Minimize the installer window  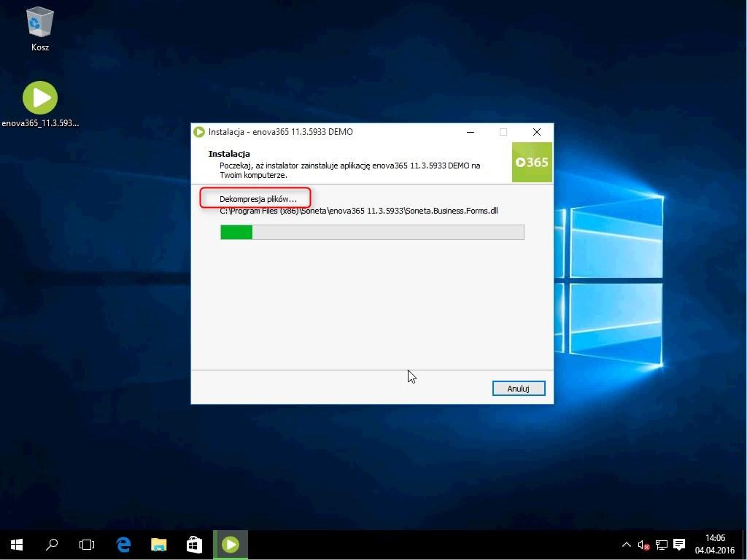pyautogui.click(x=471, y=132)
